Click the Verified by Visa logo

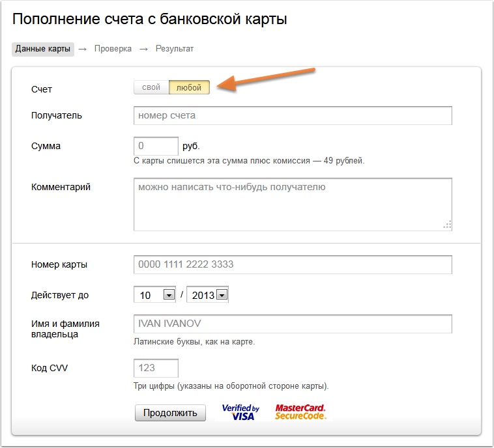[240, 412]
